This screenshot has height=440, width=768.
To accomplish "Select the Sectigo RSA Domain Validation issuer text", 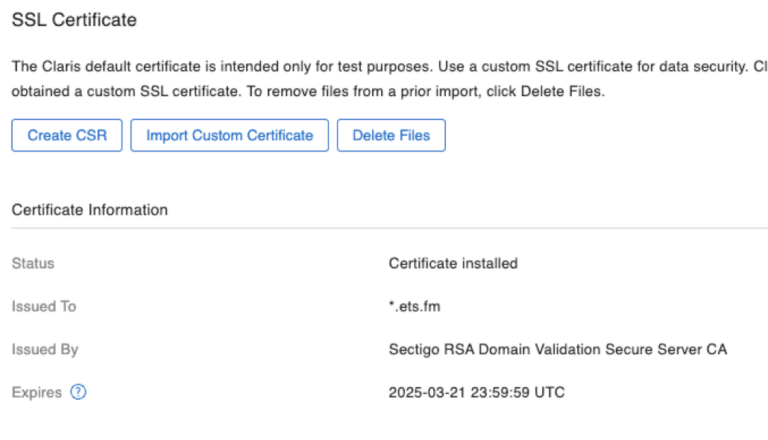I will click(557, 350).
